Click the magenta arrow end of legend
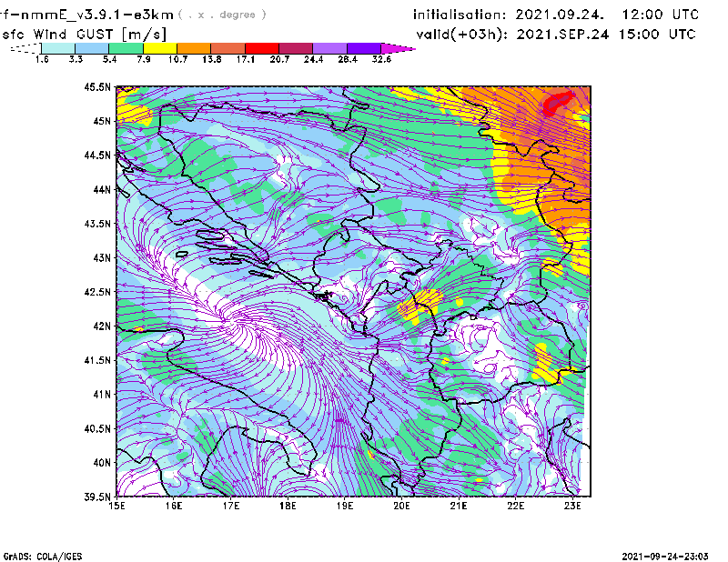This screenshot has width=728, height=562. [x=398, y=48]
